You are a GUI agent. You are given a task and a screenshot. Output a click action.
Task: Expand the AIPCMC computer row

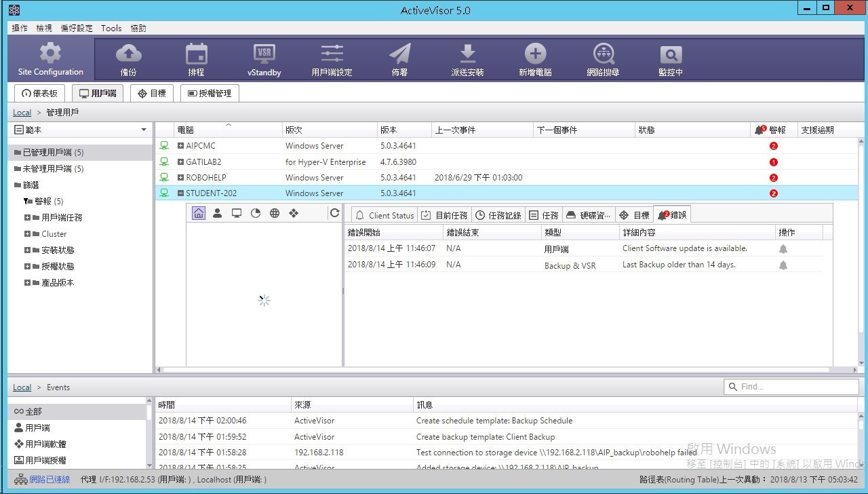coord(181,146)
